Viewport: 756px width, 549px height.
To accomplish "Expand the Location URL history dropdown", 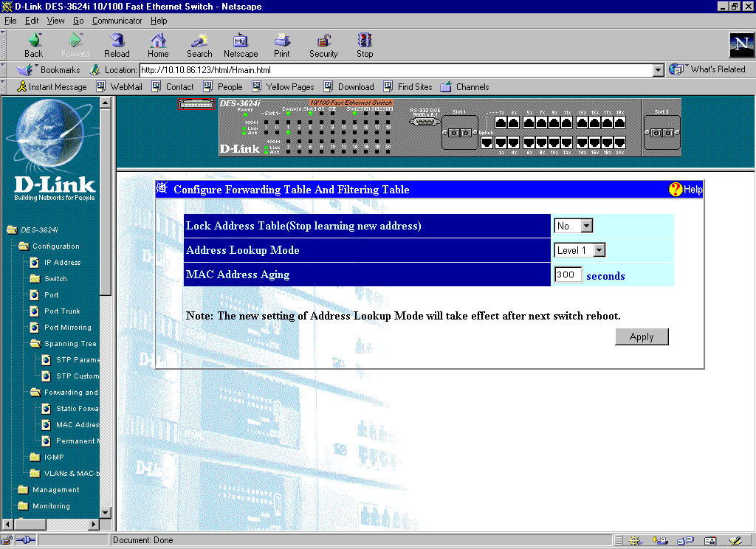I will click(x=659, y=70).
